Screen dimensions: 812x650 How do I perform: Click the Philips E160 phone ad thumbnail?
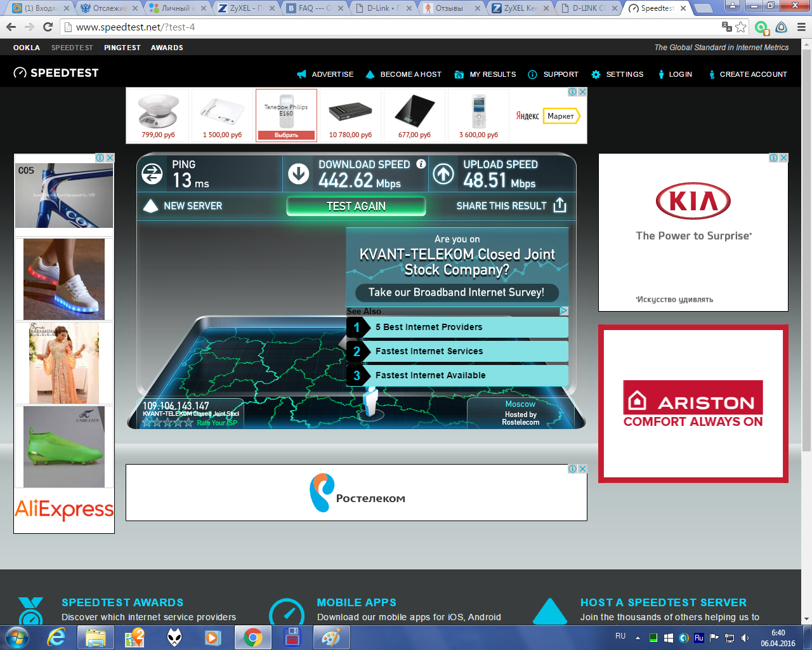[x=286, y=115]
